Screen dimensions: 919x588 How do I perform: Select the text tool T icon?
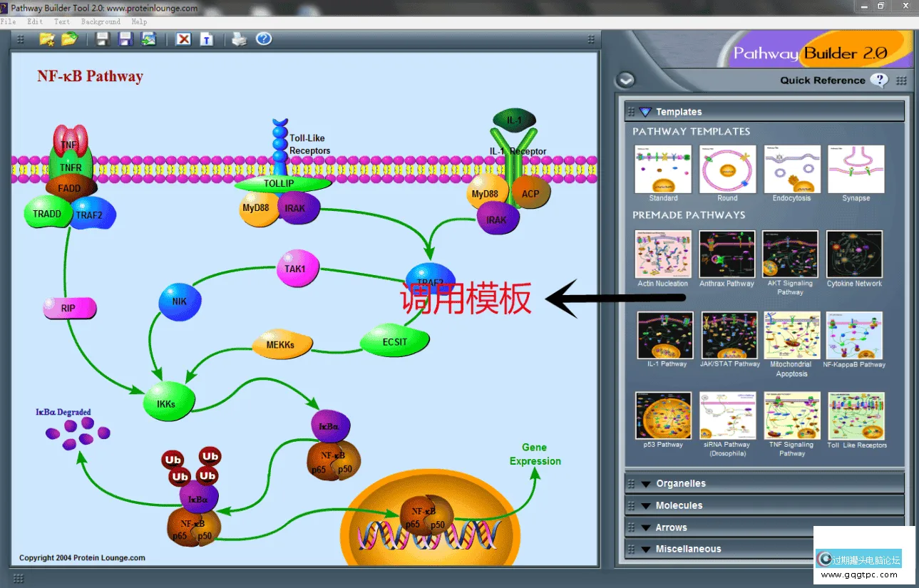(206, 39)
